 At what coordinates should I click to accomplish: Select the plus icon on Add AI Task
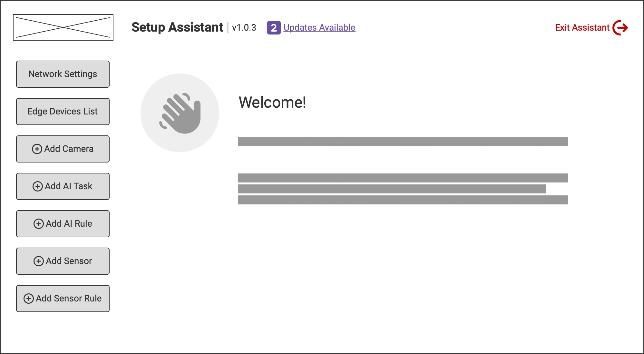click(38, 186)
